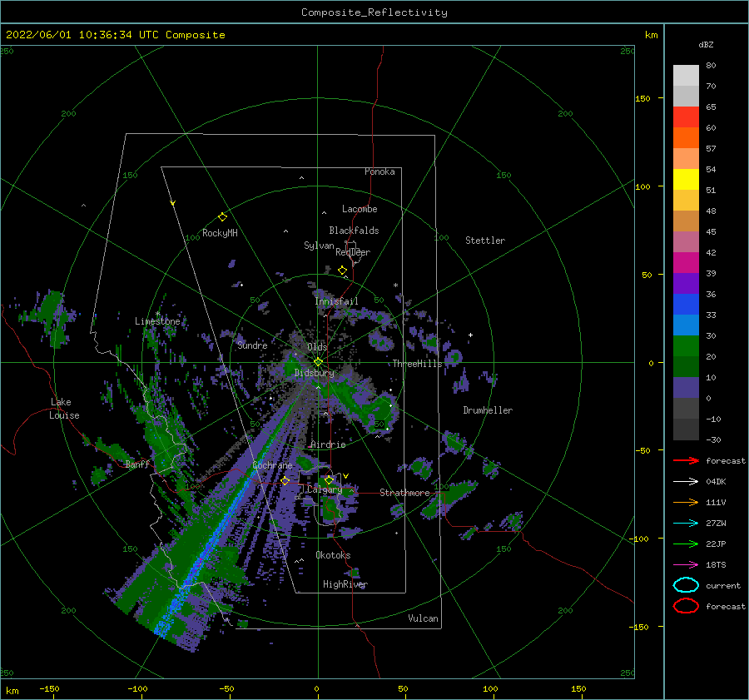Click the Strathmore town label

[x=404, y=493]
